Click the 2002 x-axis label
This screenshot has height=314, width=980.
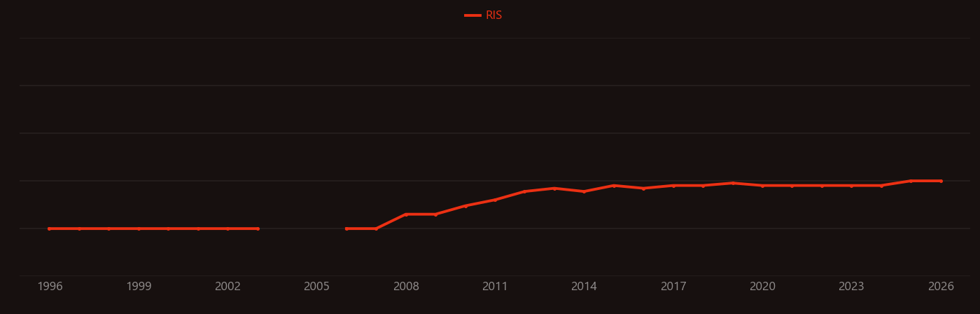coord(227,287)
